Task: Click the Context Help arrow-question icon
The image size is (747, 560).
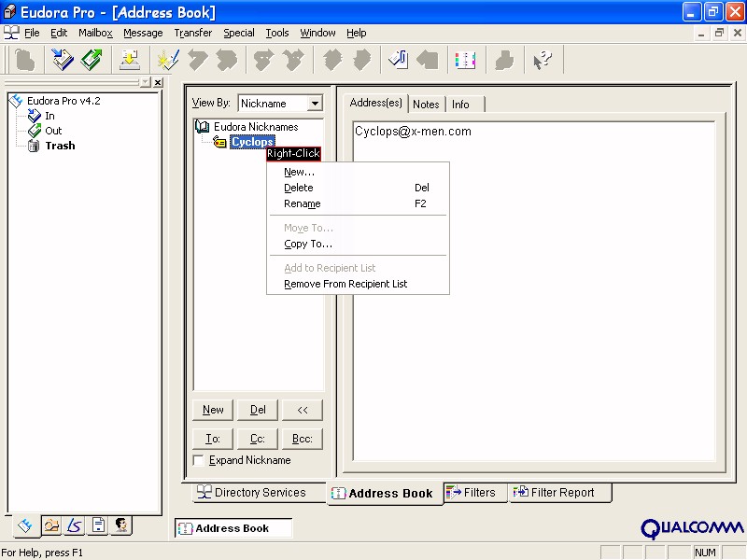Action: 543,61
